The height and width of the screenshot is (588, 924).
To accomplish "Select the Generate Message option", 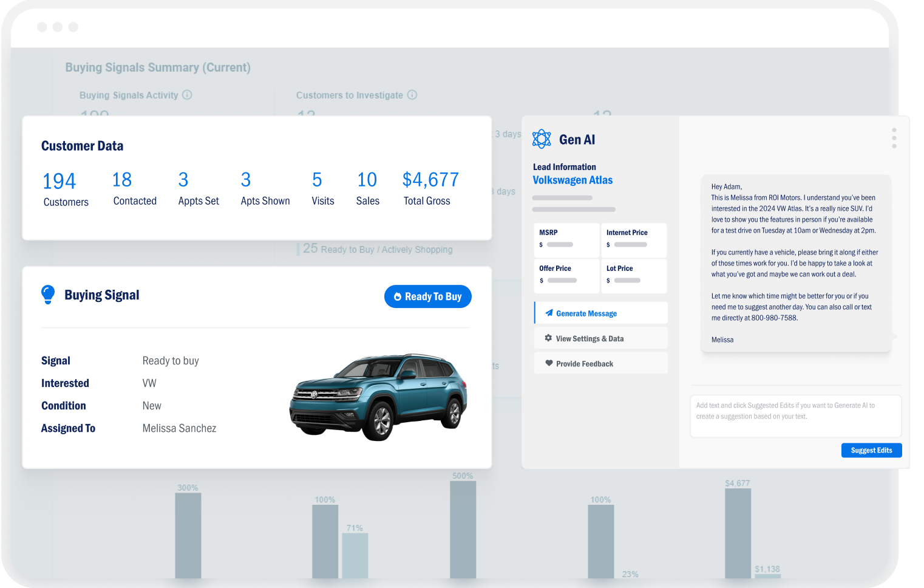I will pyautogui.click(x=601, y=313).
